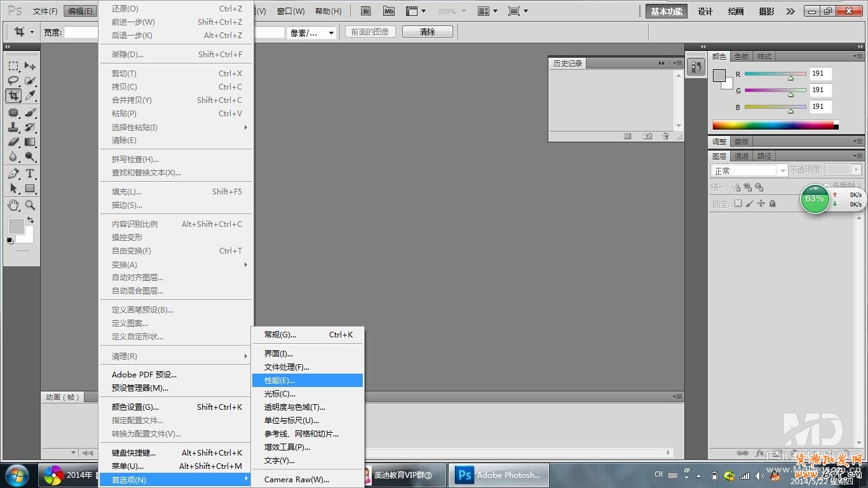
Task: Select the Type tool
Action: (30, 173)
